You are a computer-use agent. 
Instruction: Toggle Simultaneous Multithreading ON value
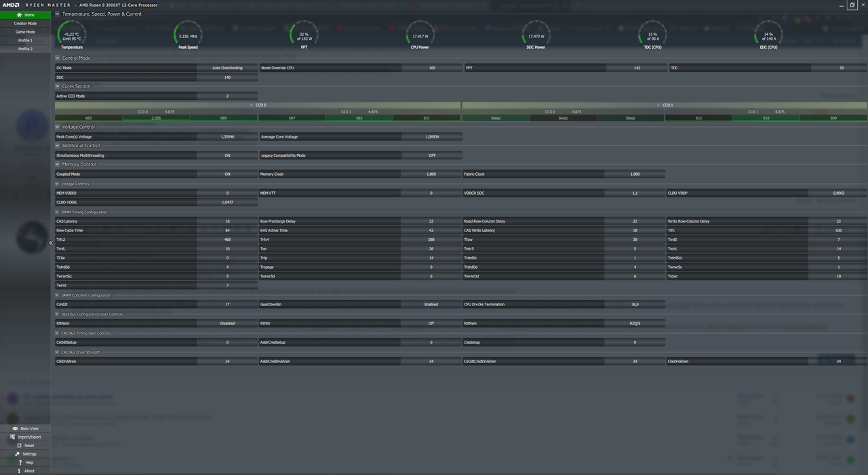click(x=227, y=155)
